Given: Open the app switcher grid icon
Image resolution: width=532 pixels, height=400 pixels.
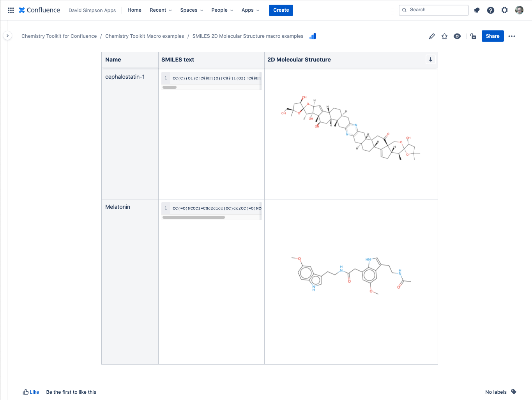Looking at the screenshot, I should click(x=11, y=10).
